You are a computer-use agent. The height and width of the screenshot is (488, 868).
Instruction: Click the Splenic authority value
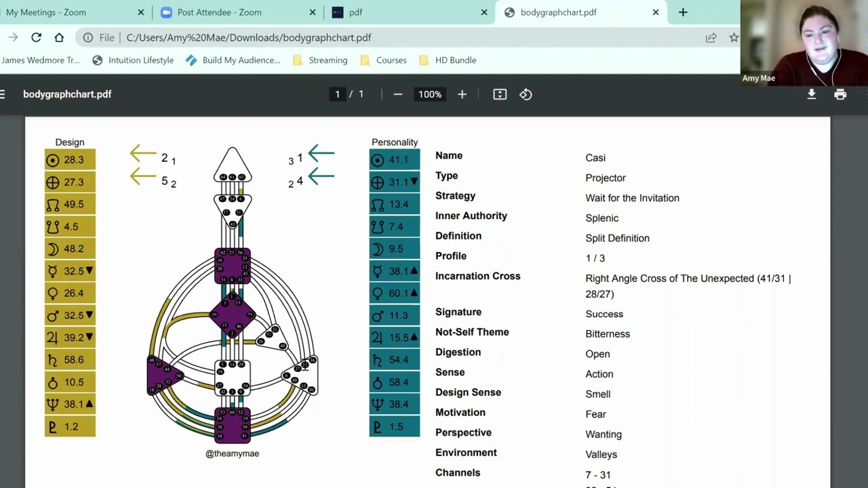pos(602,218)
